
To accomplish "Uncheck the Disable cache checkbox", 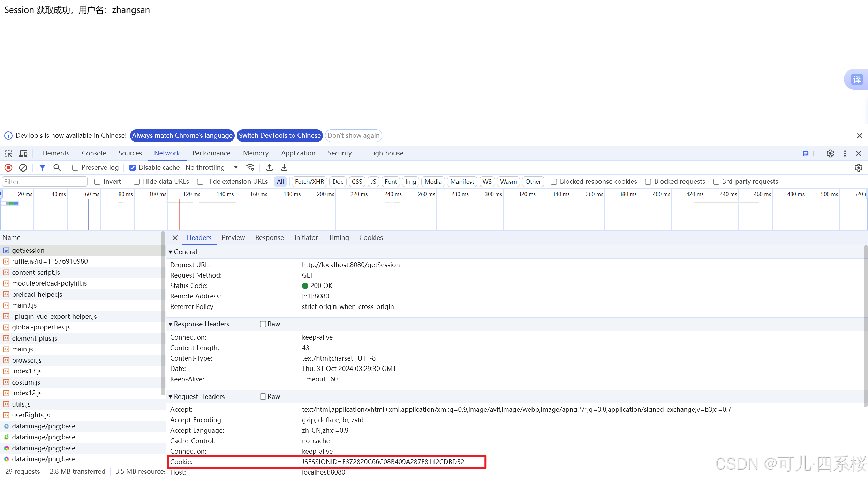I will (x=133, y=168).
